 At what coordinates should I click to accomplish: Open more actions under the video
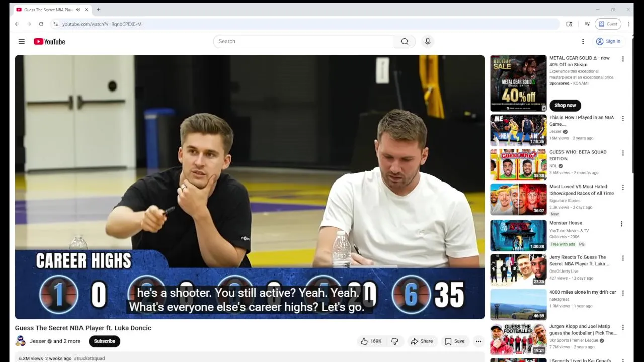478,341
